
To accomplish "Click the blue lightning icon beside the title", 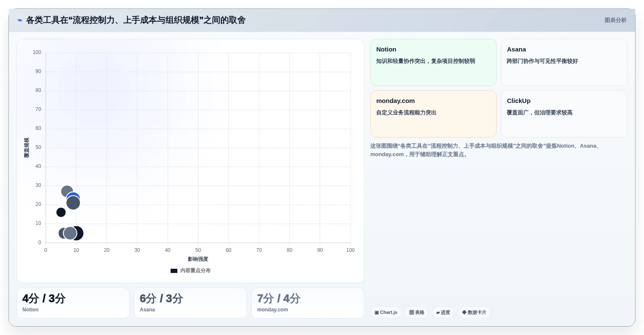I will pyautogui.click(x=20, y=20).
